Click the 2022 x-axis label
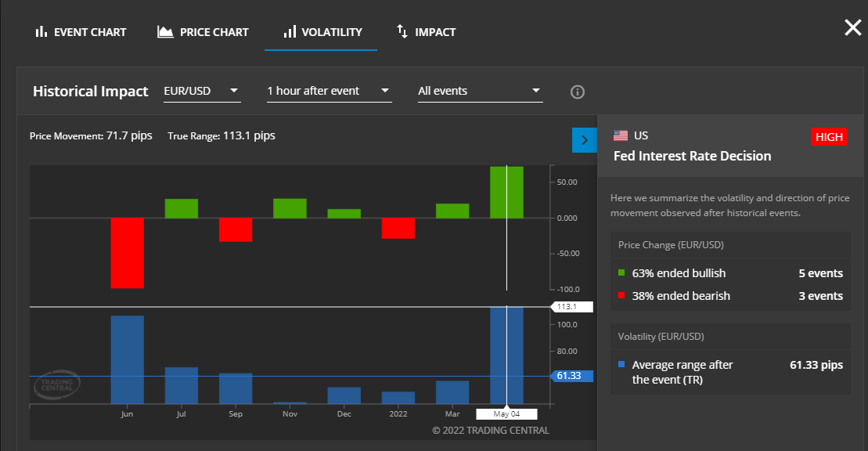The width and height of the screenshot is (868, 451). pyautogui.click(x=398, y=414)
